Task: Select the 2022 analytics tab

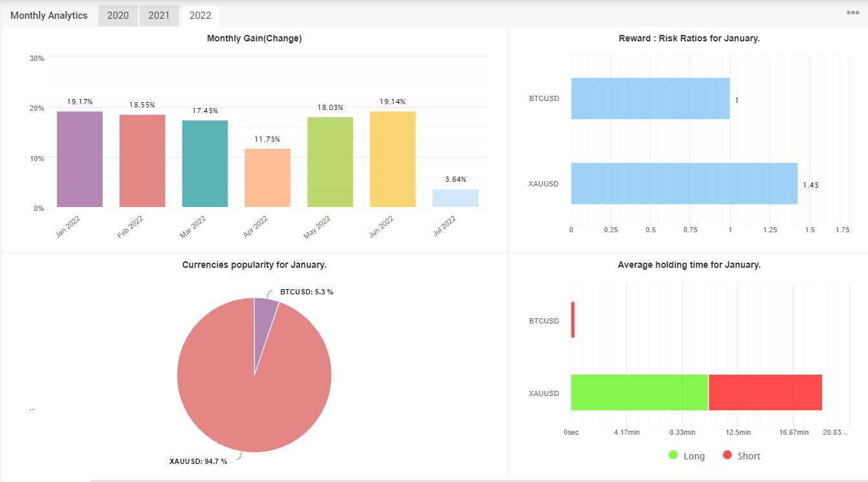Action: pos(200,16)
